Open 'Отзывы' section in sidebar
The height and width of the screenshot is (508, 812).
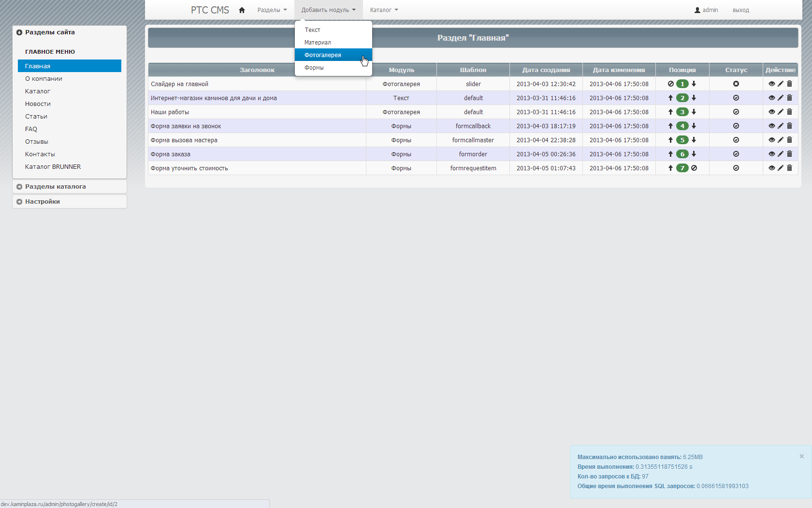point(70,141)
